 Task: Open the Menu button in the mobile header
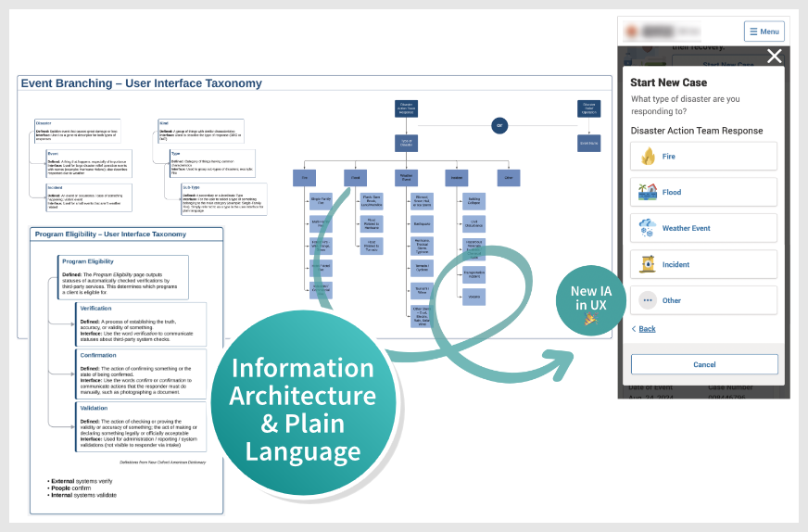click(764, 32)
